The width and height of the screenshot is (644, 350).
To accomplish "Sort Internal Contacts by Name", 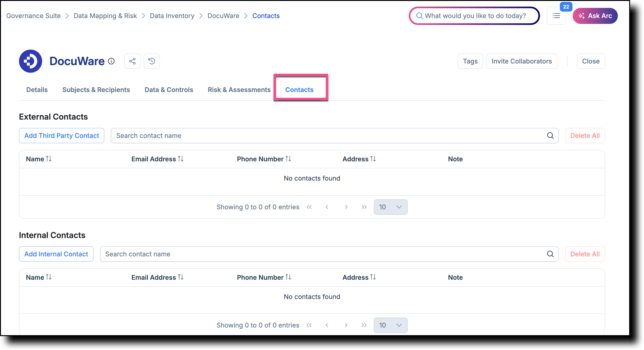I will (49, 277).
